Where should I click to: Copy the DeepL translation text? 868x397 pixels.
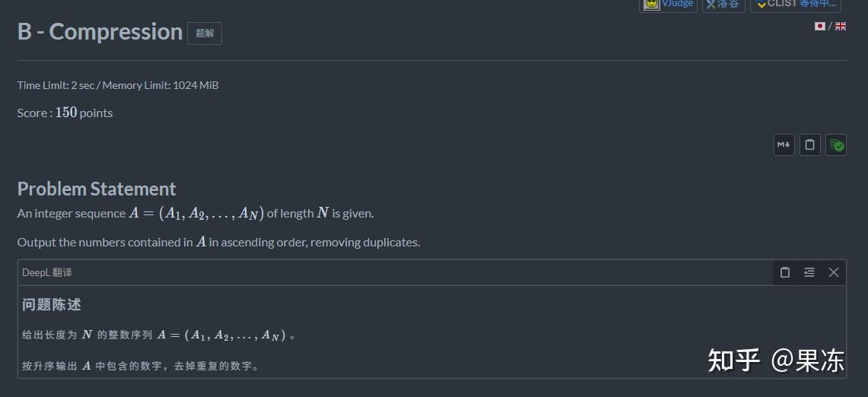point(785,272)
